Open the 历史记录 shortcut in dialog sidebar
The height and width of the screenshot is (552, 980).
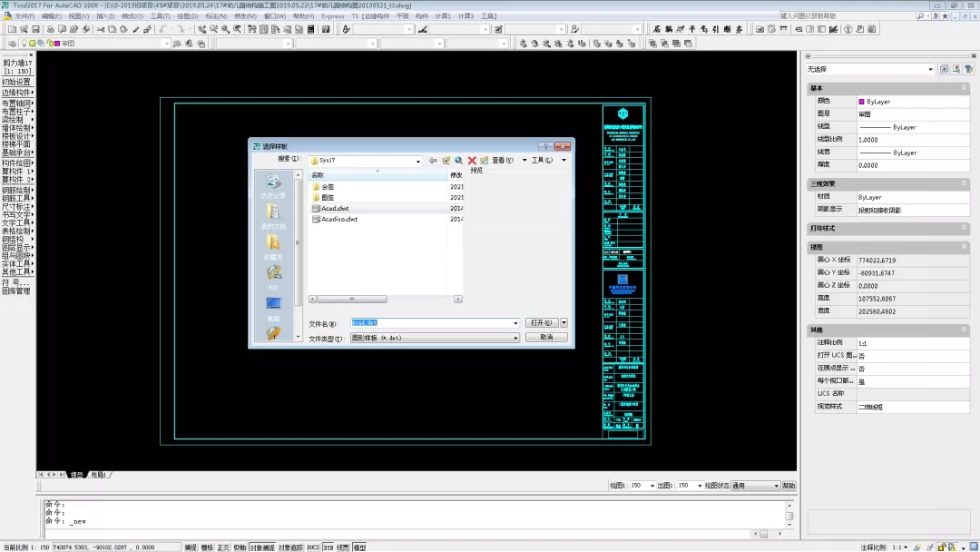pos(273,186)
